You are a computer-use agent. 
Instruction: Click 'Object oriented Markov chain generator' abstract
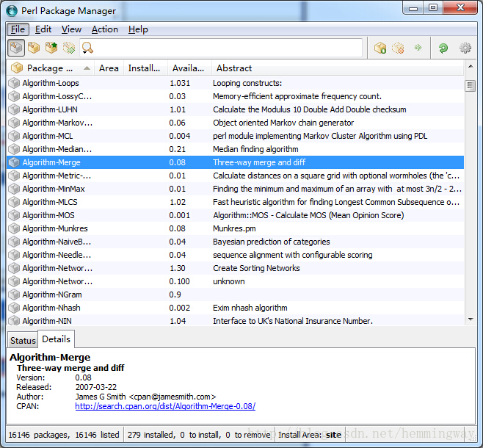[283, 123]
